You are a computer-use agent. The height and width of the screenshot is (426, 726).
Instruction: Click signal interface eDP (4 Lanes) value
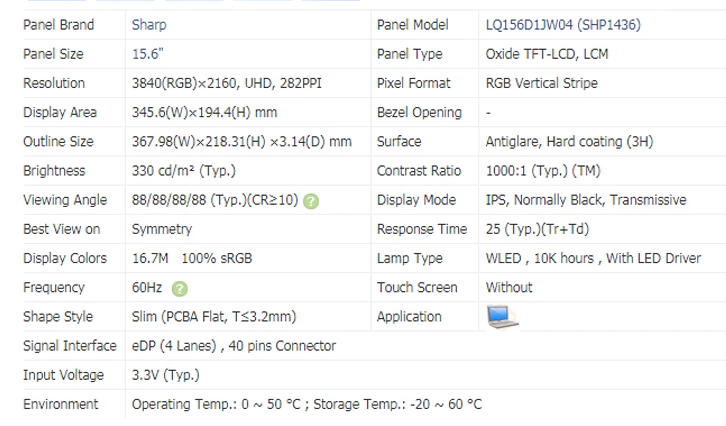(x=234, y=345)
